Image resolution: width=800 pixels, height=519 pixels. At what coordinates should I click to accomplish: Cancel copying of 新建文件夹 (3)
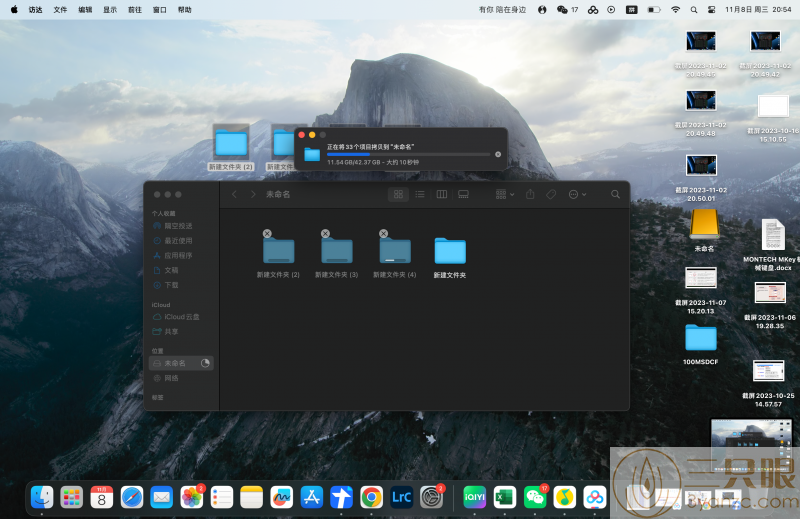pos(325,233)
